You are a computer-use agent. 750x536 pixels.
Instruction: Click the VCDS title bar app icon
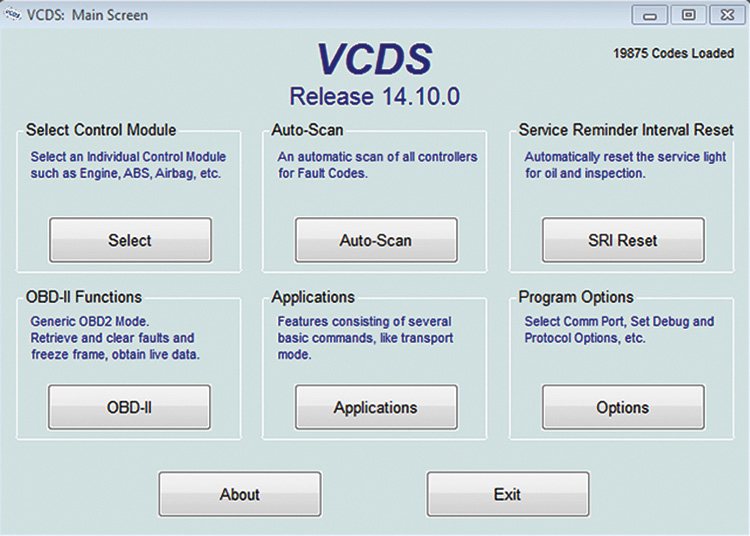12,15
